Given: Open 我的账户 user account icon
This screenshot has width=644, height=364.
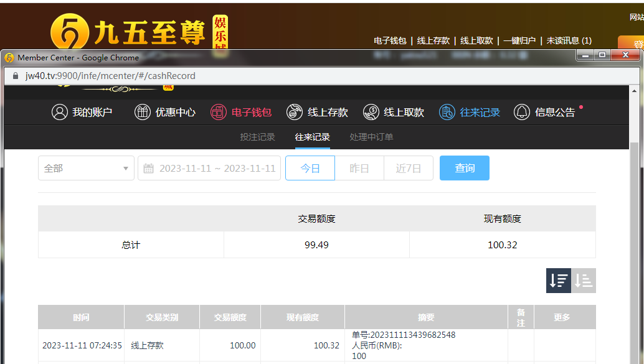Looking at the screenshot, I should (x=60, y=112).
